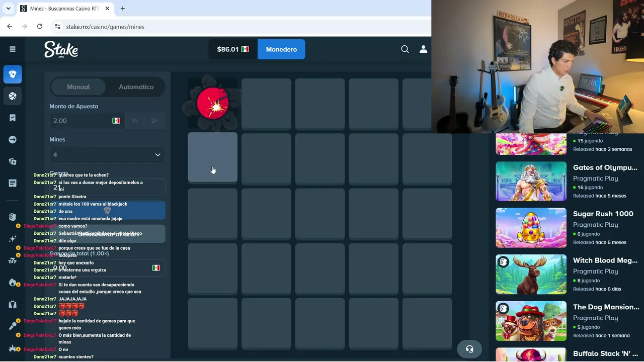Image resolution: width=644 pixels, height=362 pixels.
Task: View site information icon in address bar
Action: point(57,27)
